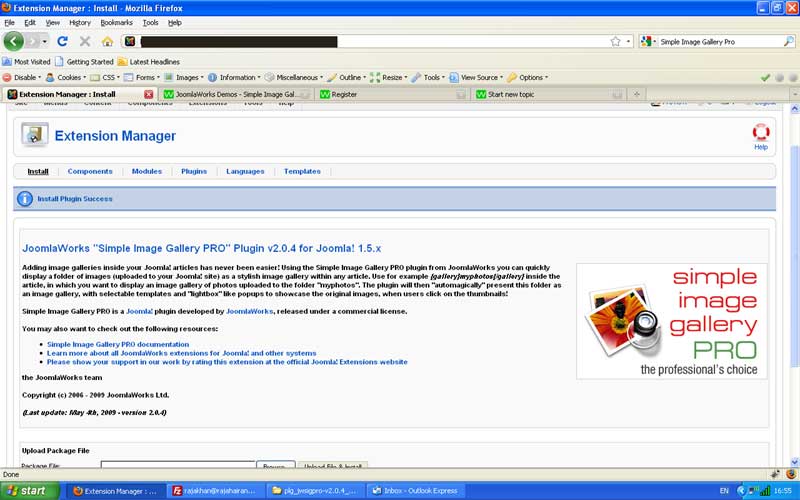Click the Stop loading X icon
Screen dimensions: 800x500
pos(85,41)
